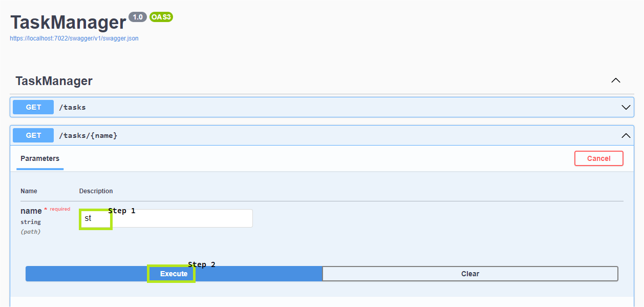
Task: Click the /tasks endpoint path text
Action: pos(72,107)
